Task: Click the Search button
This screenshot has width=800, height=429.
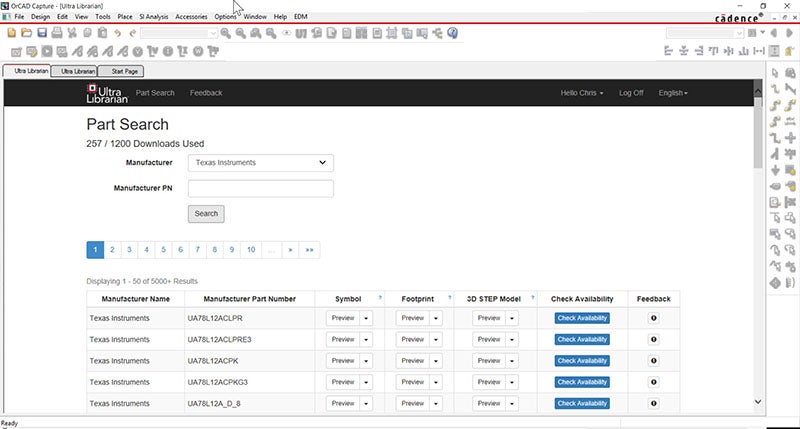Action: 206,214
